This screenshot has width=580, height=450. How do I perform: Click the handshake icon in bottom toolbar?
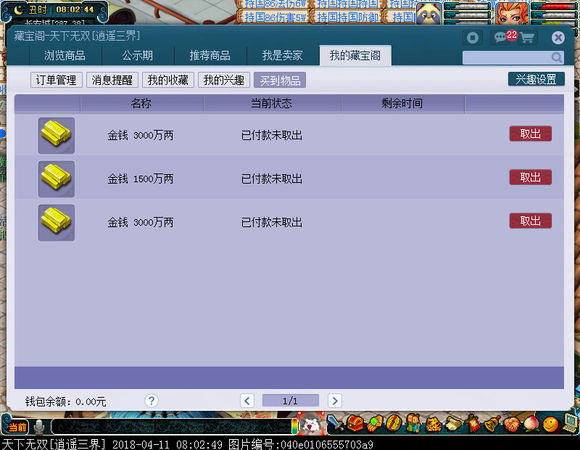[x=512, y=424]
